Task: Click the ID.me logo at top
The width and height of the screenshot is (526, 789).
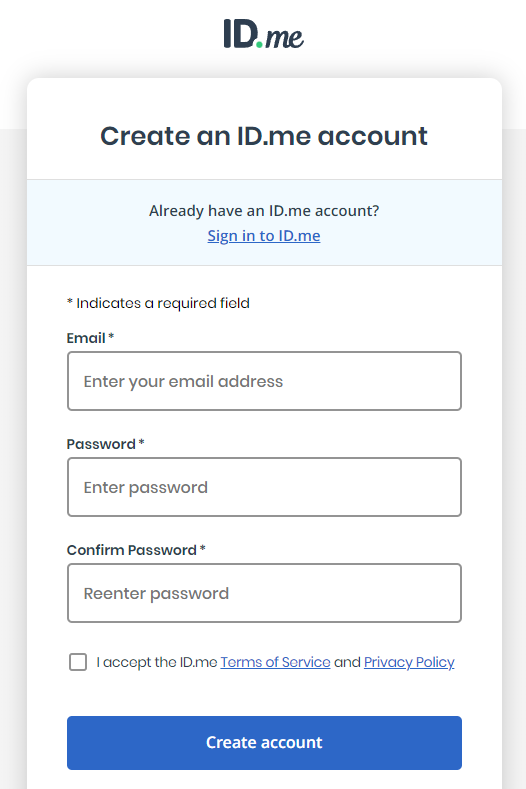Action: coord(264,34)
